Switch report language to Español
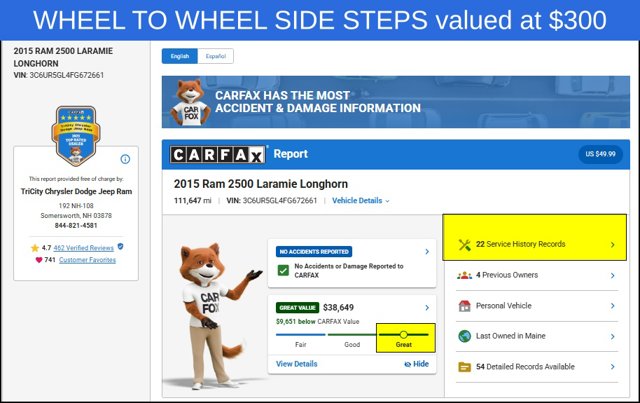 tap(216, 56)
